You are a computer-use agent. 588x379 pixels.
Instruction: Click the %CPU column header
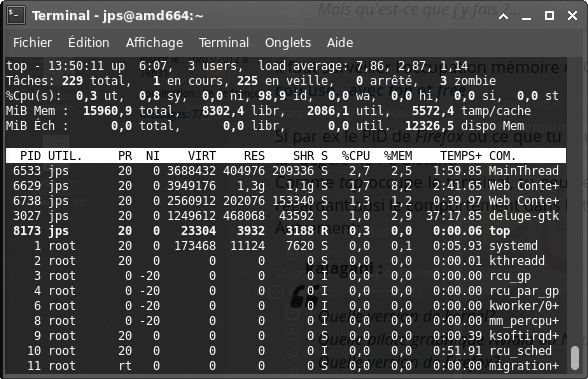tap(356, 156)
